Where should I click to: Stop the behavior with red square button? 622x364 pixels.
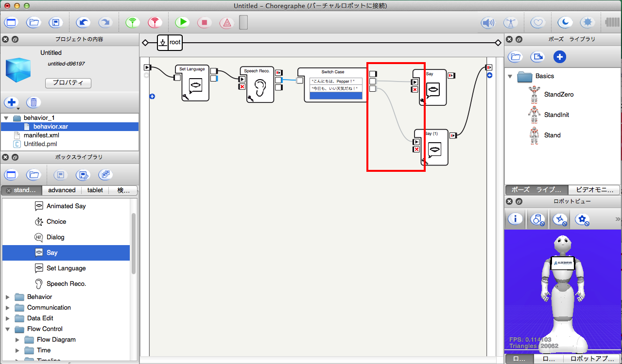pyautogui.click(x=205, y=22)
